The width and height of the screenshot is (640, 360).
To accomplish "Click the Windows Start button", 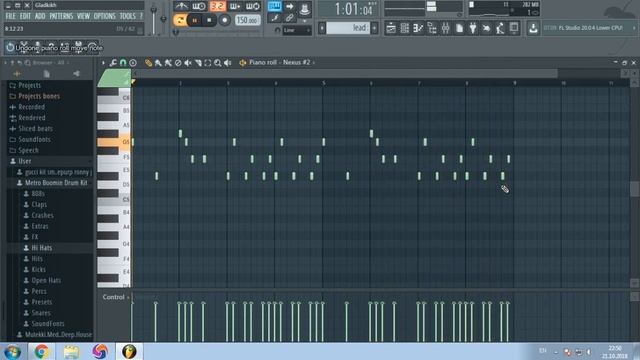I will (x=13, y=351).
